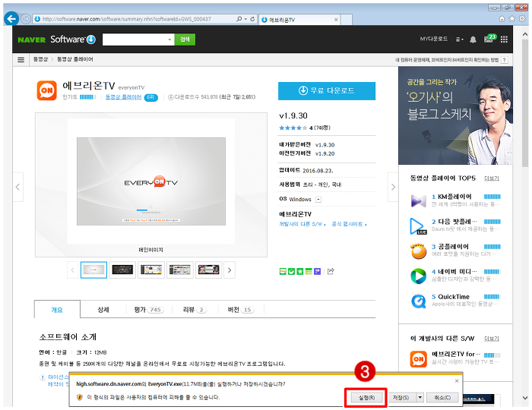The width and height of the screenshot is (532, 410).
Task: Open the hamburger category menu
Action: click(21, 60)
